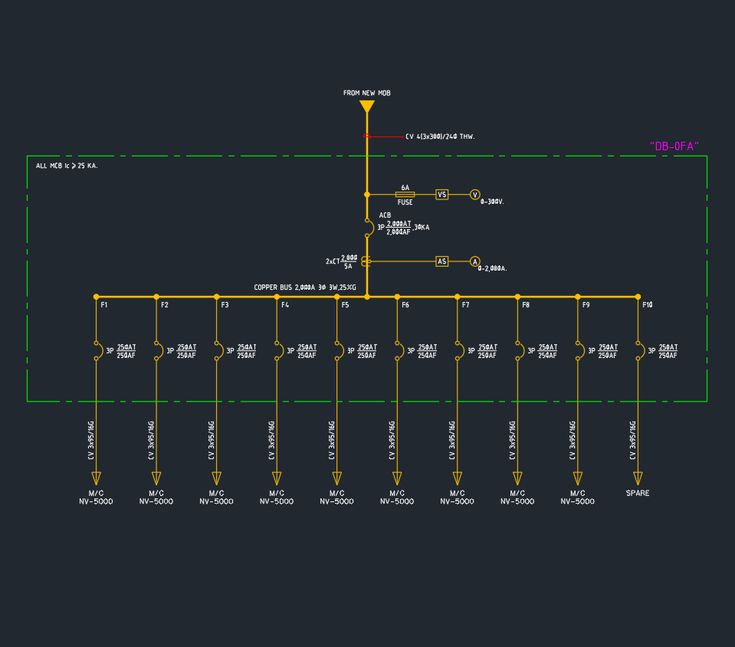Select the F10 spare feeder breaker symbol
The width and height of the screenshot is (735, 647).
pyautogui.click(x=640, y=351)
